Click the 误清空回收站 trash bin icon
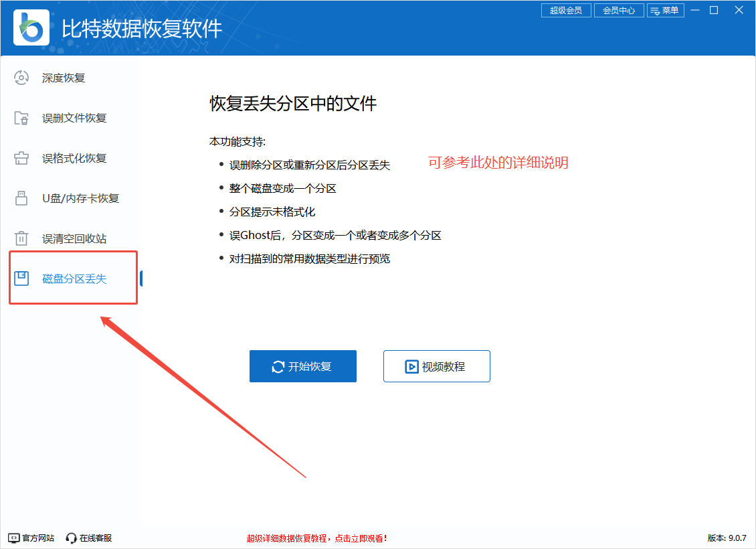This screenshot has width=756, height=549. tap(21, 238)
